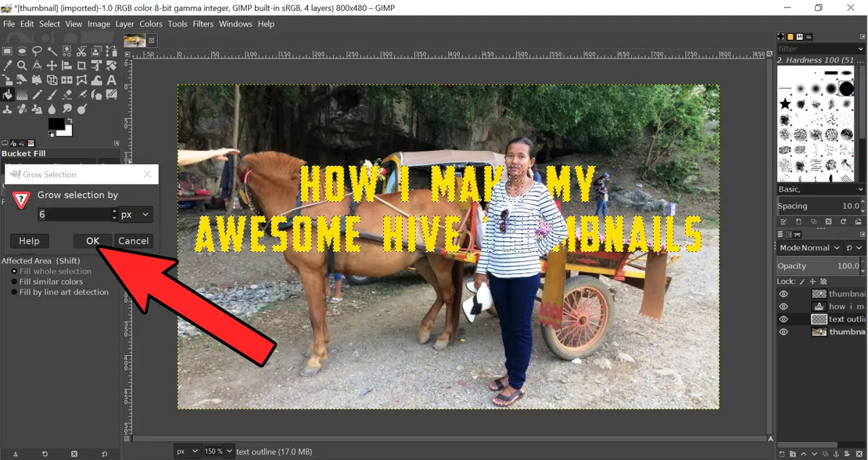Open the status bar px unit dropdown
Image resolution: width=868 pixels, height=460 pixels.
tap(188, 451)
